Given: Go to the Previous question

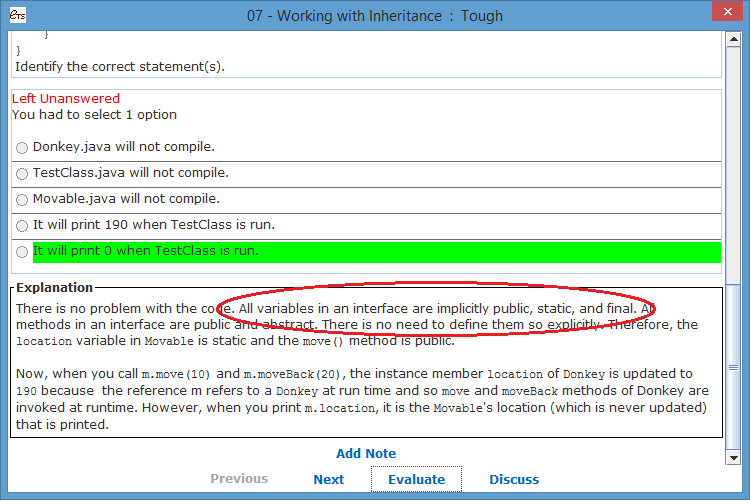Looking at the screenshot, I should tap(239, 479).
